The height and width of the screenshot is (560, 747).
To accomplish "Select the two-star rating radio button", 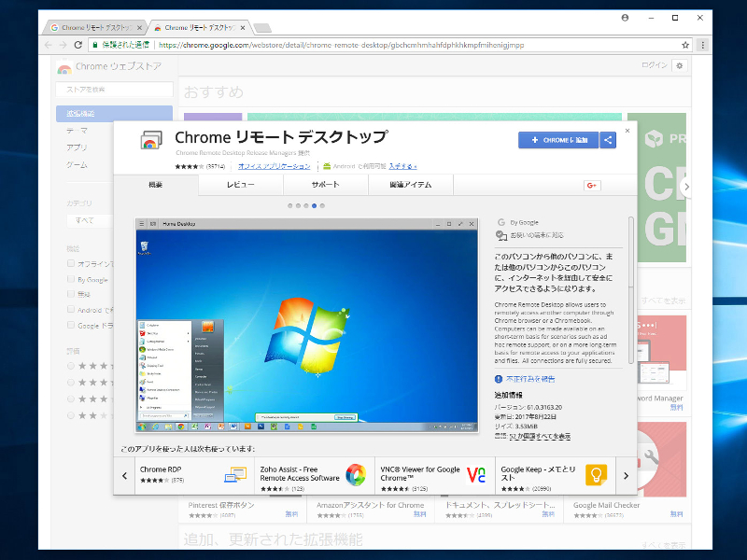I will (71, 415).
